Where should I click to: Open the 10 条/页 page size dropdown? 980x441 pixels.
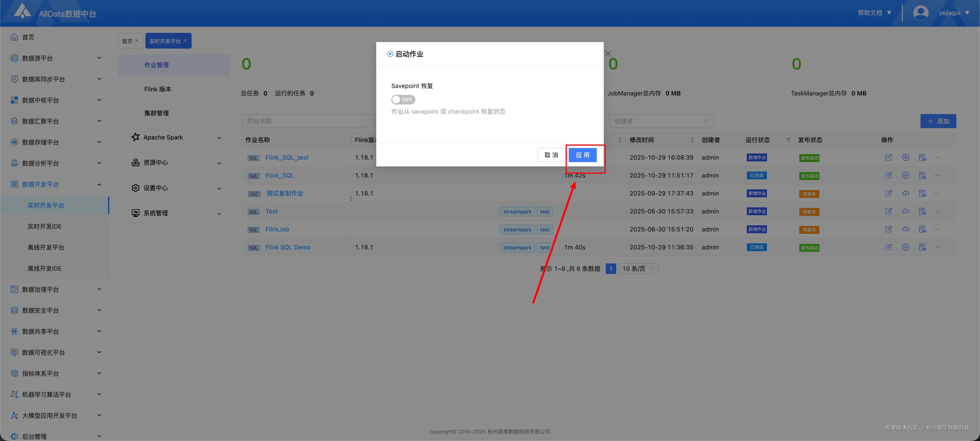click(x=638, y=269)
